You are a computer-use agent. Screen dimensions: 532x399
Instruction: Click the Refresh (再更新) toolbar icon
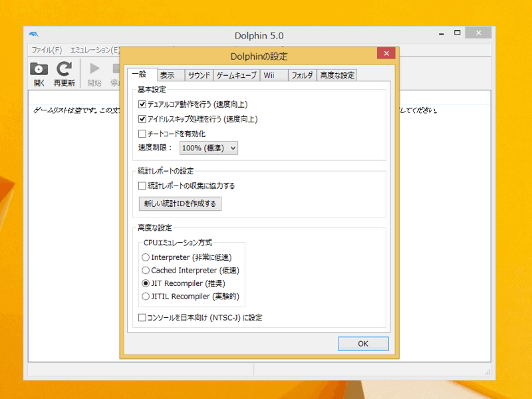[x=64, y=69]
